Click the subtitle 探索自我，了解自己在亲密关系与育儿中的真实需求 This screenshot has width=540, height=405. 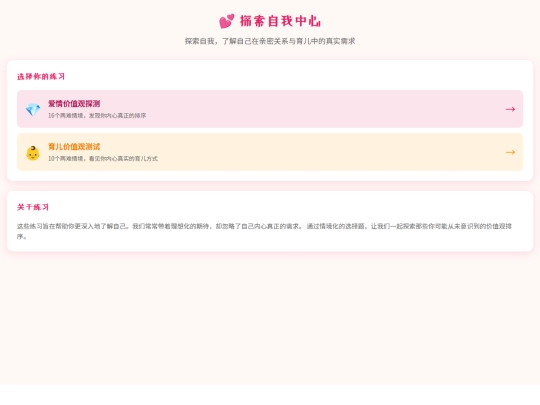click(x=270, y=41)
